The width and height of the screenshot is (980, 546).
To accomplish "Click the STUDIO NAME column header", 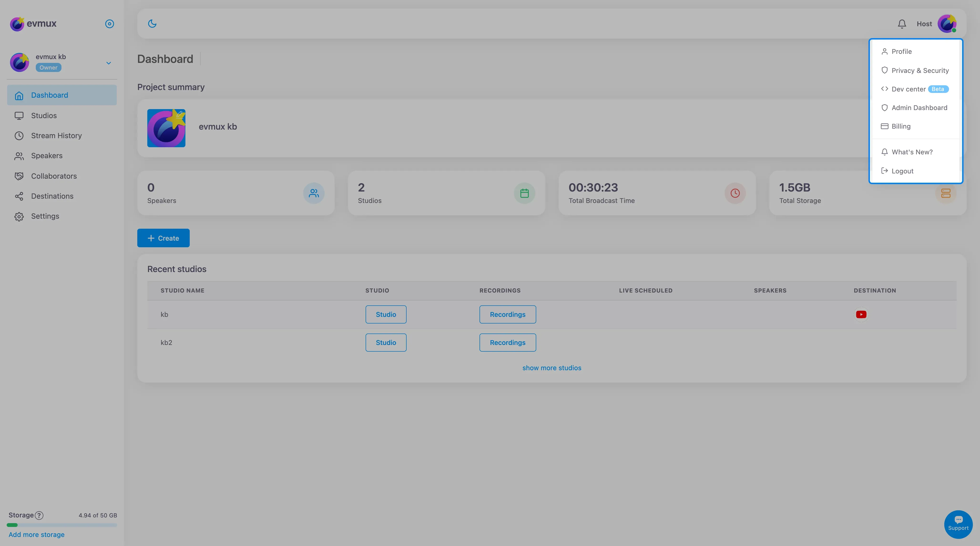I will coord(182,290).
